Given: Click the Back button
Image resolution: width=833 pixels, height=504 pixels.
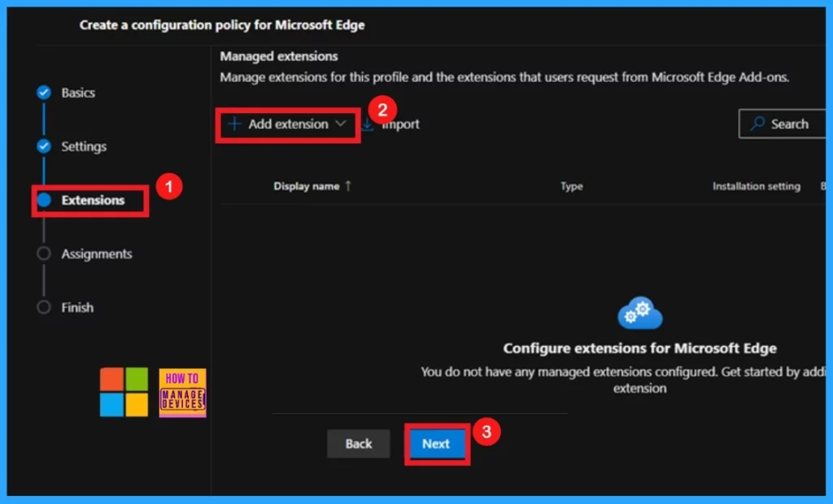Looking at the screenshot, I should pyautogui.click(x=359, y=444).
